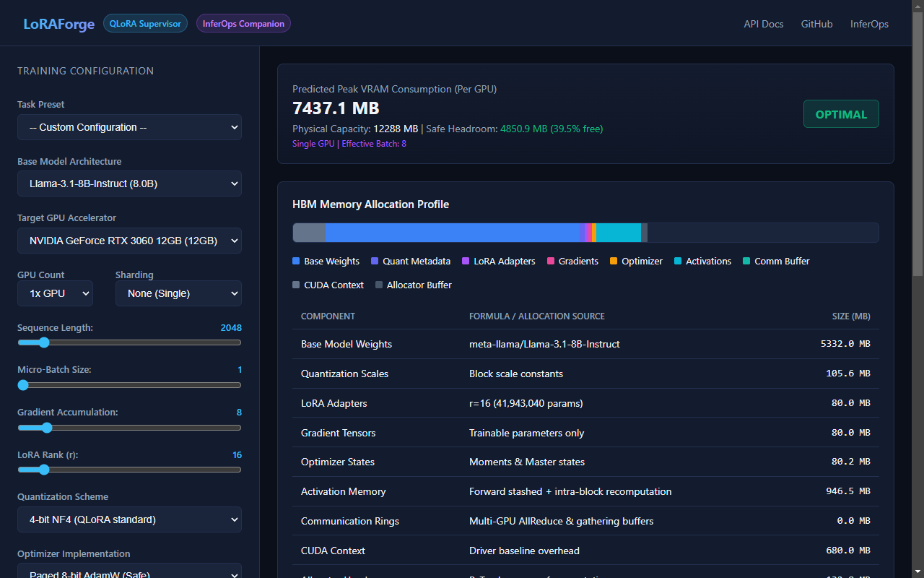Click the 'Communication Rings' row label
924x578 pixels.
(x=350, y=521)
